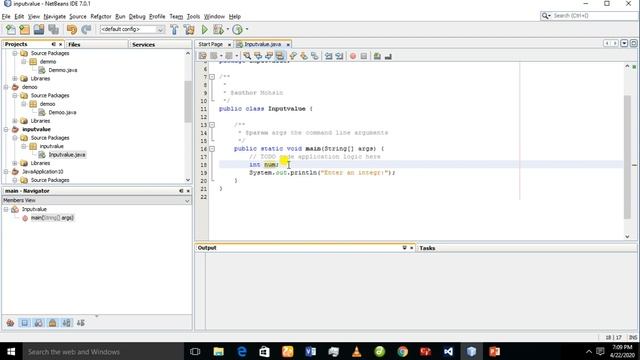Click the Projects panel vertical scrollbar

point(188,102)
